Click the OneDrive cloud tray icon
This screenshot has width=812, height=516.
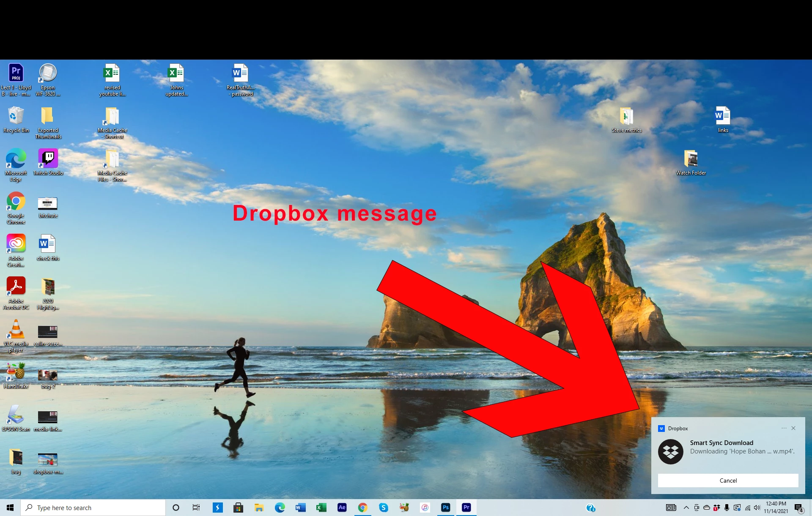pos(706,508)
